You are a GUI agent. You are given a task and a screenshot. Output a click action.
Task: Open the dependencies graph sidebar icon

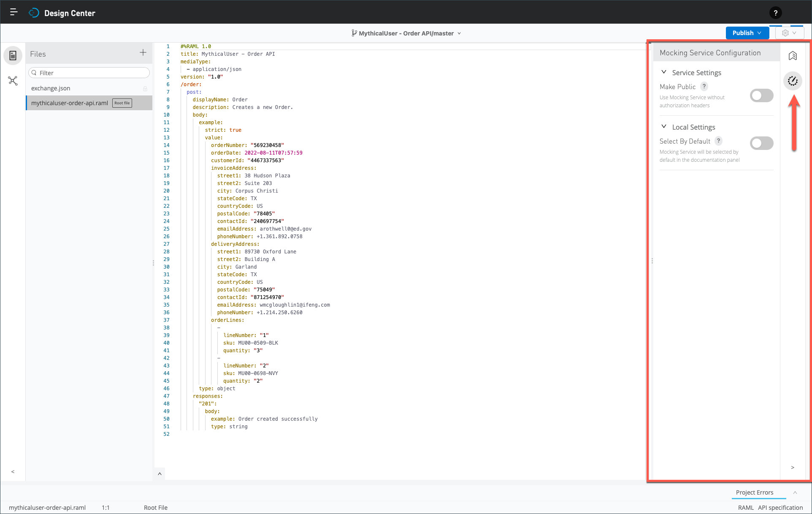coord(13,81)
